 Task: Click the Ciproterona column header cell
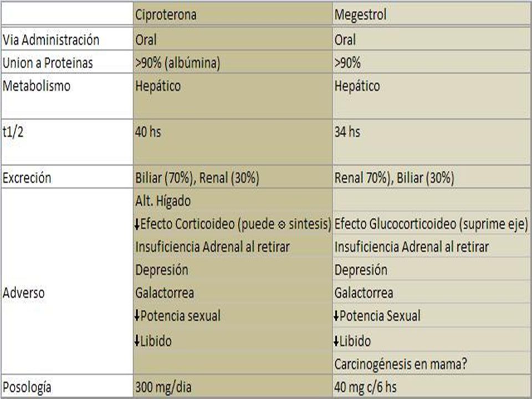coord(233,14)
